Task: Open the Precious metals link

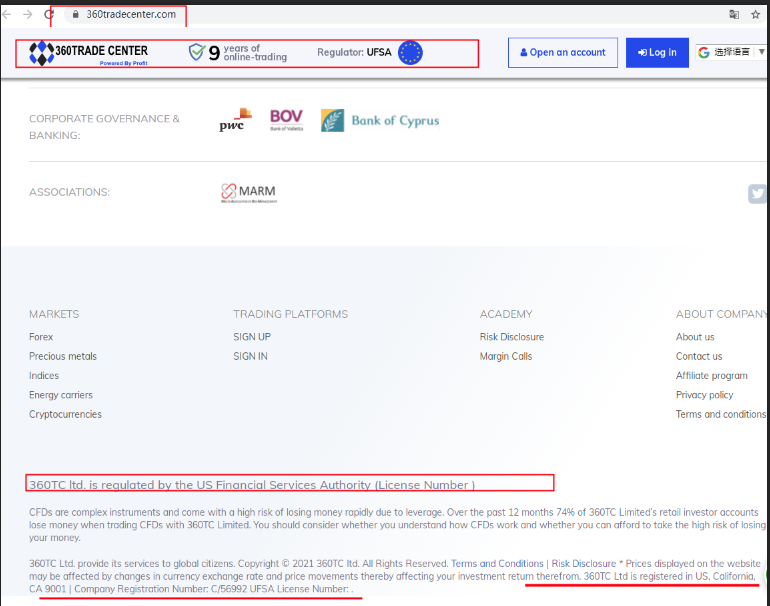Action: [63, 356]
